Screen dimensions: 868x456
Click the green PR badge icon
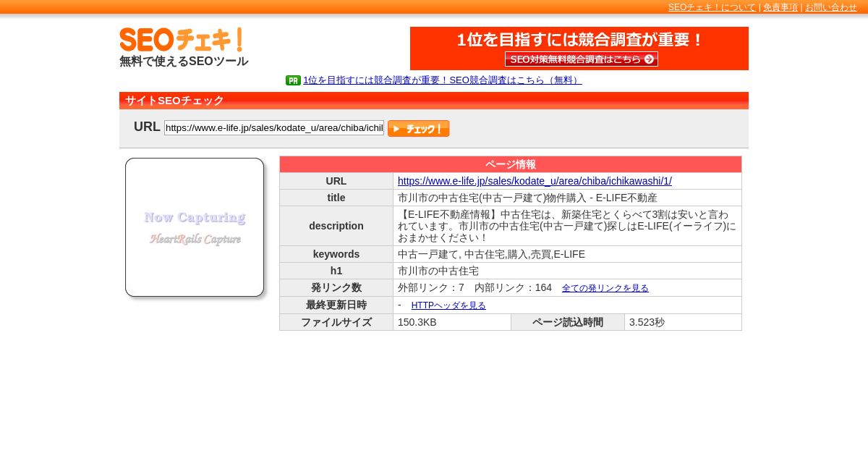(293, 80)
